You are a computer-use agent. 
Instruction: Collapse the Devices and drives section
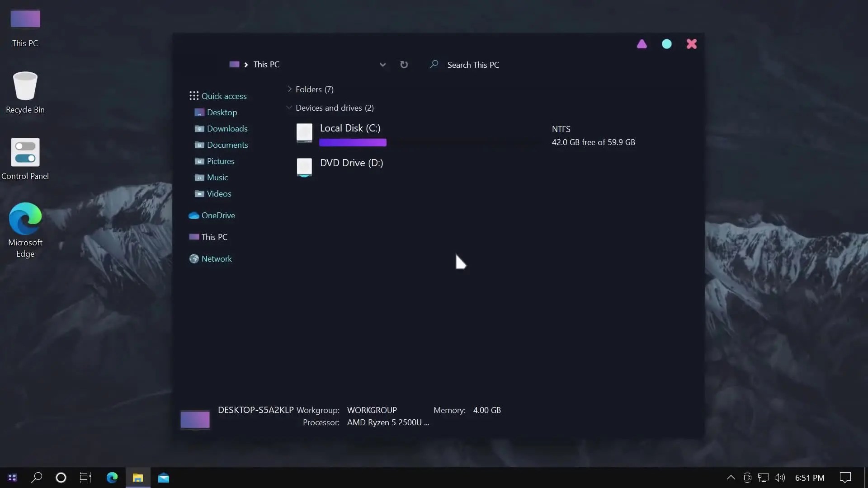(x=289, y=108)
